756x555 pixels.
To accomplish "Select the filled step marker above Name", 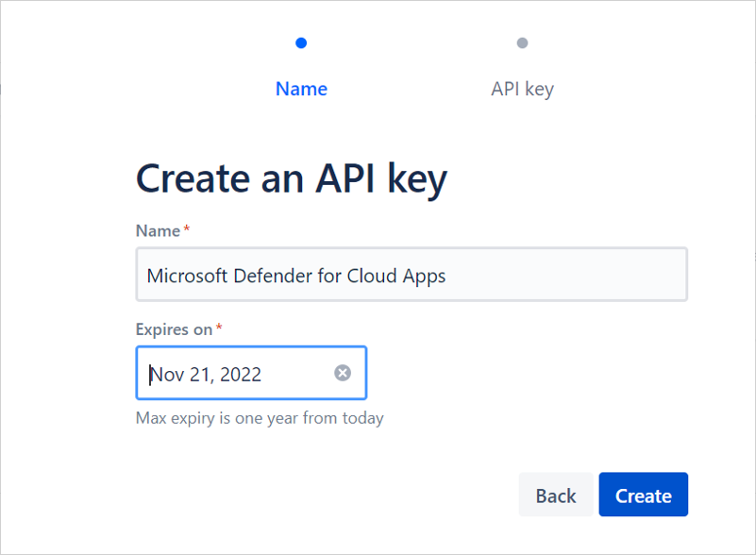I will coord(301,42).
